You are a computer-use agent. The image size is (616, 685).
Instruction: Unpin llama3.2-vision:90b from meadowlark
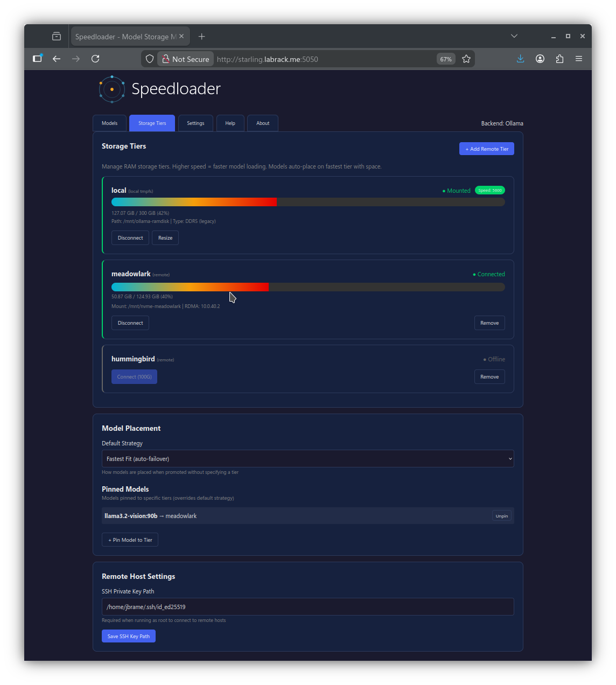pos(501,515)
